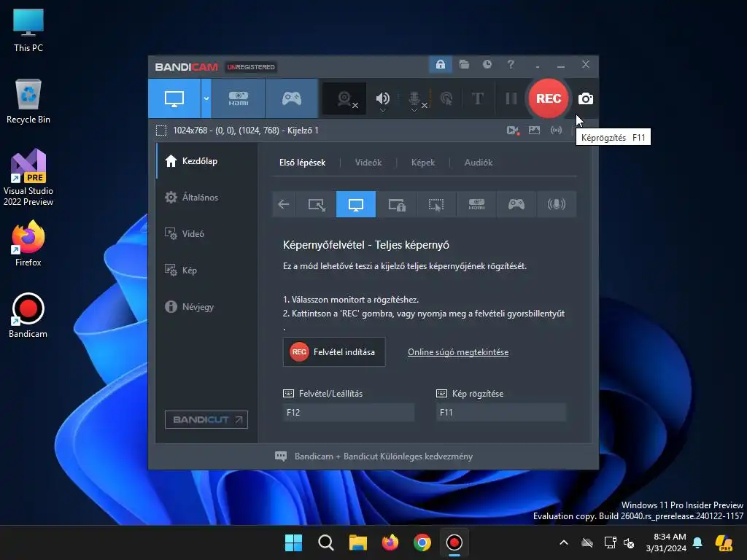Select fullscreen monitor mode in mode strip
The image size is (747, 560).
356,204
